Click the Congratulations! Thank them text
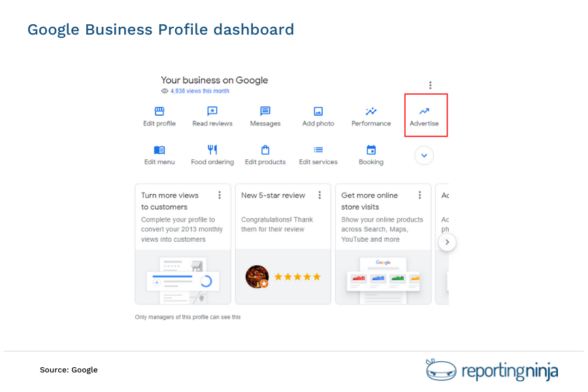588x392 pixels. 277,224
